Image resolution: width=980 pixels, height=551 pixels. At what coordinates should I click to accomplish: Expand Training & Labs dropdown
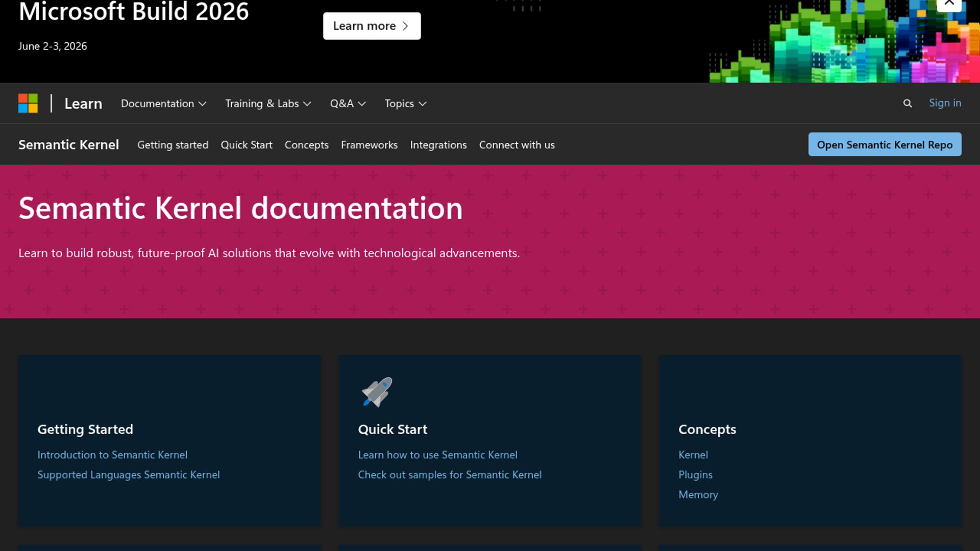tap(268, 104)
